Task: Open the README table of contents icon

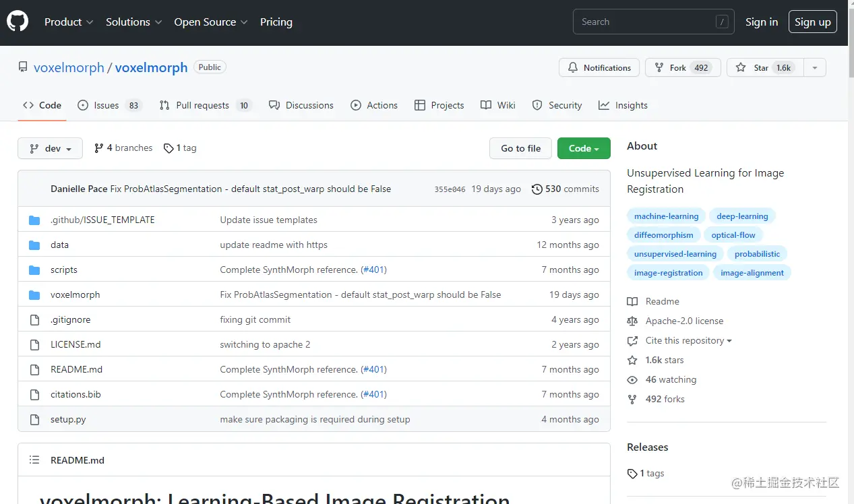Action: coord(34,460)
